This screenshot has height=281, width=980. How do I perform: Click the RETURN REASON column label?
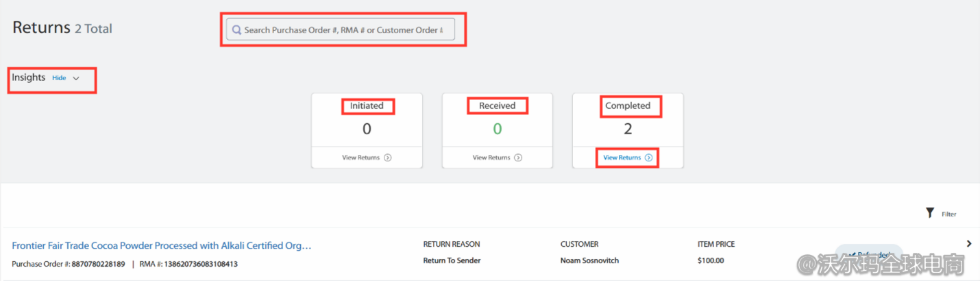[x=452, y=244]
